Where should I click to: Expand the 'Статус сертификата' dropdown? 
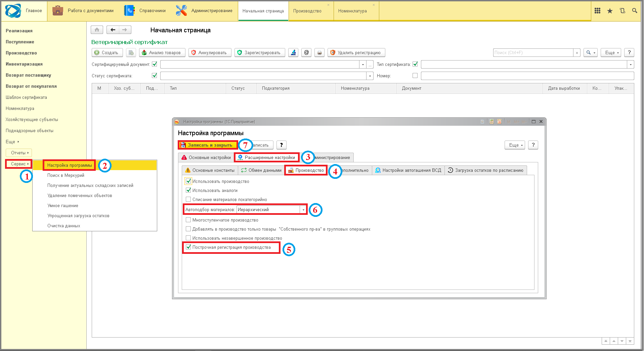coord(370,76)
